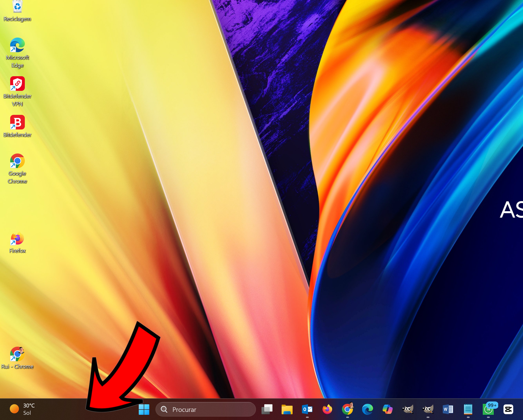Launch File Explorer from the taskbar
Image resolution: width=523 pixels, height=420 pixels.
[287, 409]
